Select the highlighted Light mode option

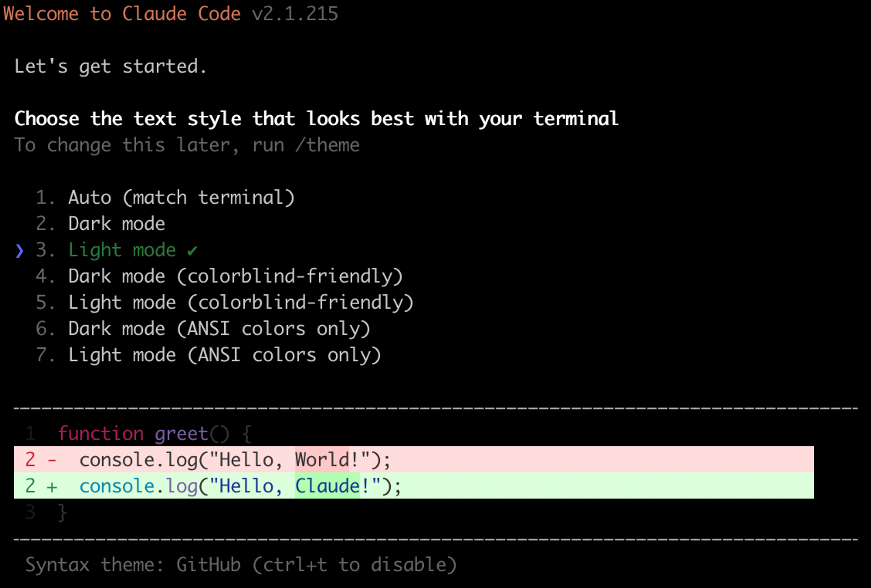117,250
